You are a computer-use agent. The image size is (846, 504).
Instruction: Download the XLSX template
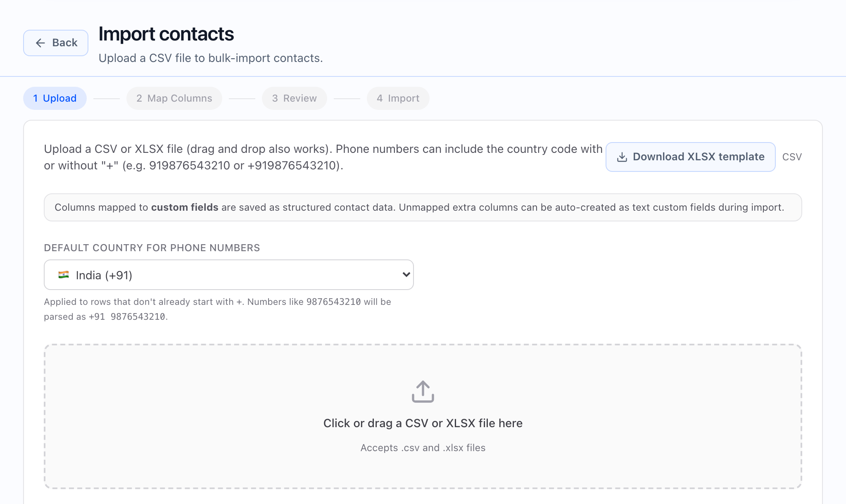[690, 157]
